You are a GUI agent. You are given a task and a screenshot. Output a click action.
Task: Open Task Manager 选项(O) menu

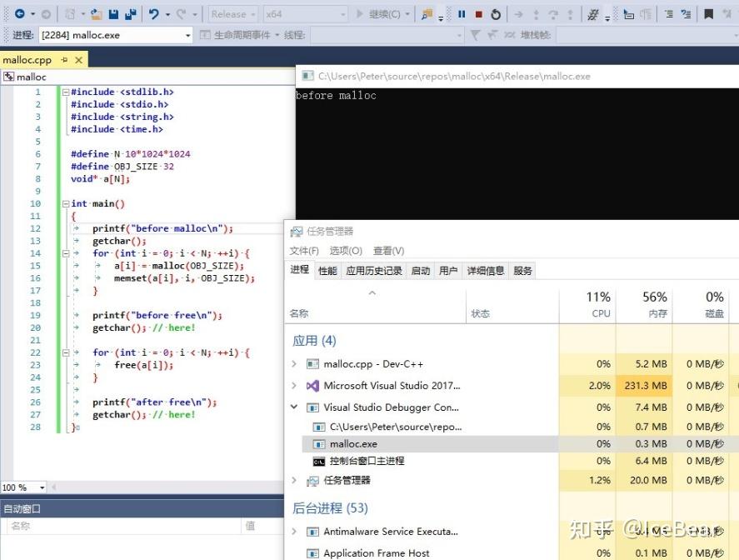(346, 251)
